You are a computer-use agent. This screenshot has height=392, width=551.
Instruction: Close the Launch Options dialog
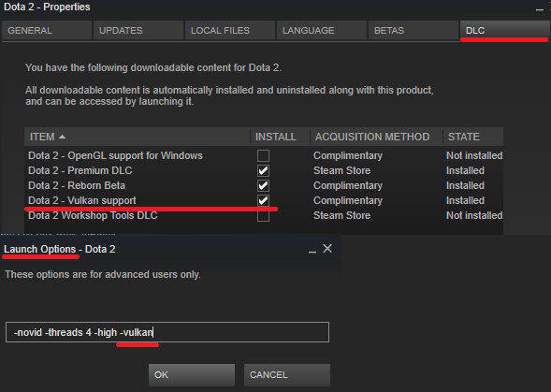pos(327,249)
